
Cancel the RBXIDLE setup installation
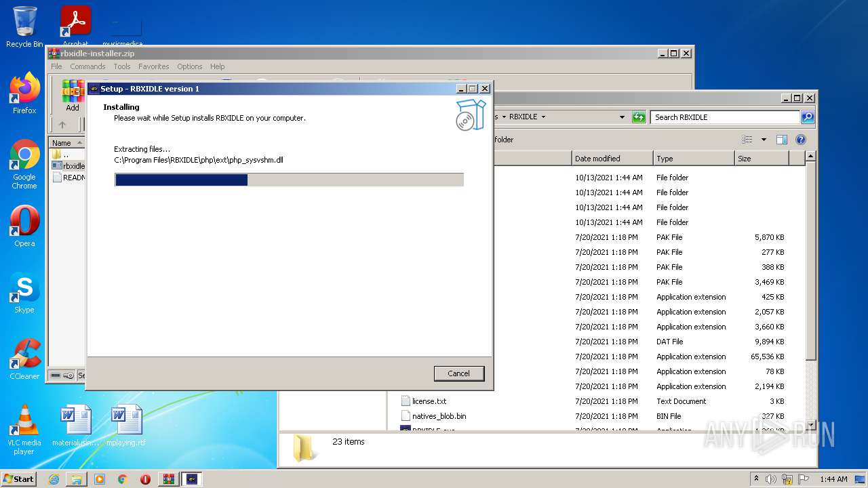(x=458, y=373)
